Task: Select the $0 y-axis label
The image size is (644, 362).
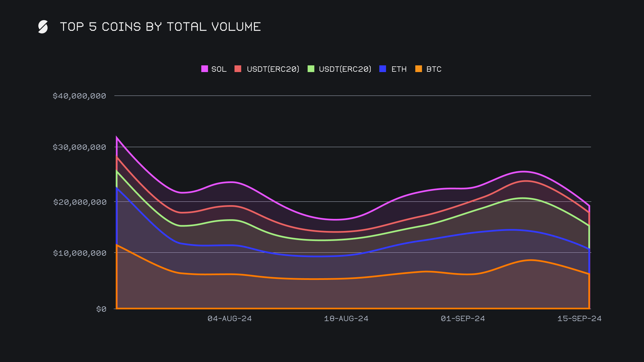Action: pyautogui.click(x=101, y=309)
